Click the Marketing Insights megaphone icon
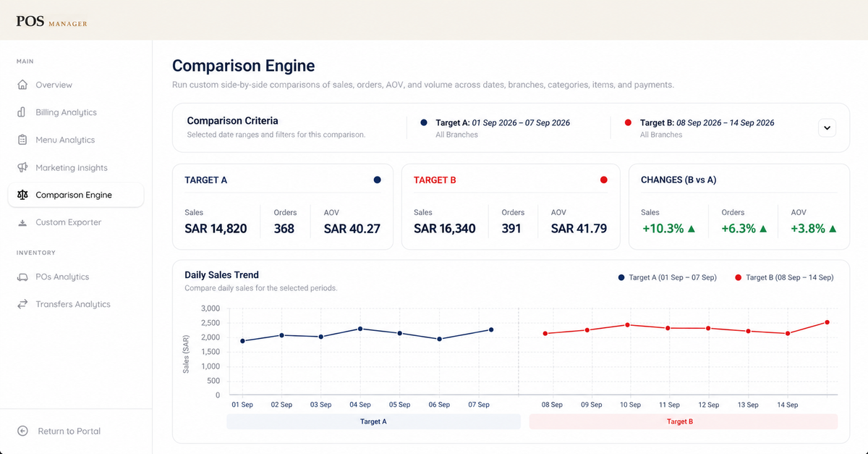The width and height of the screenshot is (868, 454). pos(22,167)
